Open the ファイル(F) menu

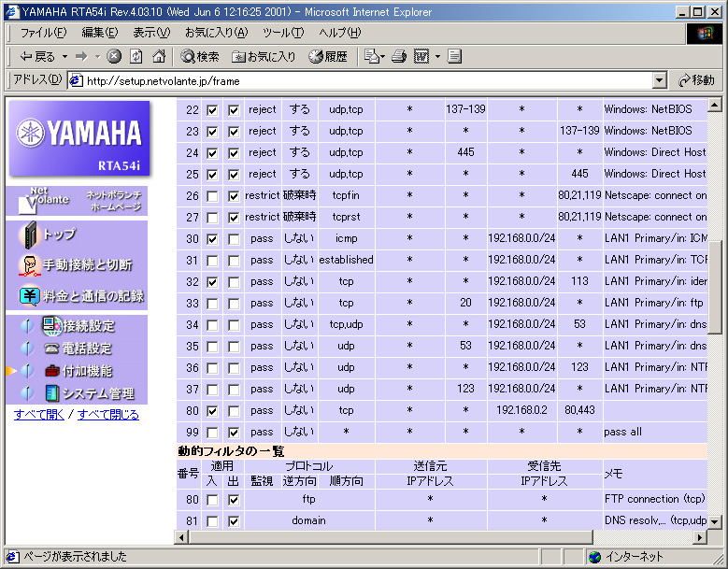point(43,33)
